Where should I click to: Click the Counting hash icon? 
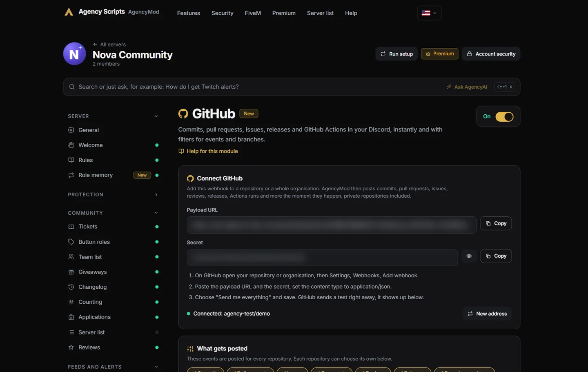71,302
